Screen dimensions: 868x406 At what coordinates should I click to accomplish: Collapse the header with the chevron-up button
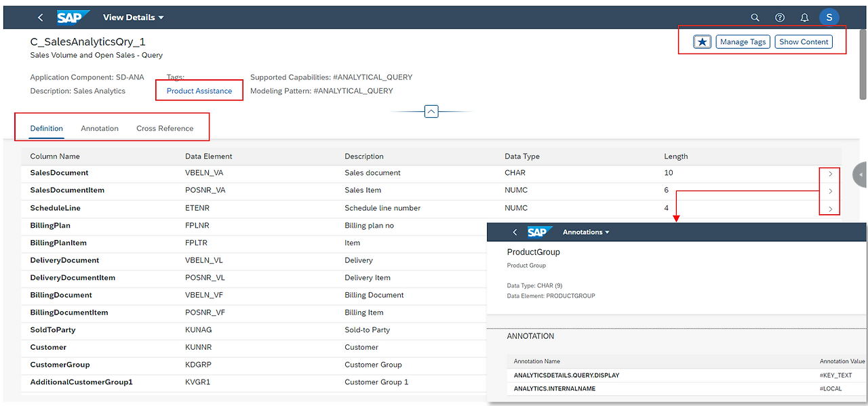[x=431, y=112]
